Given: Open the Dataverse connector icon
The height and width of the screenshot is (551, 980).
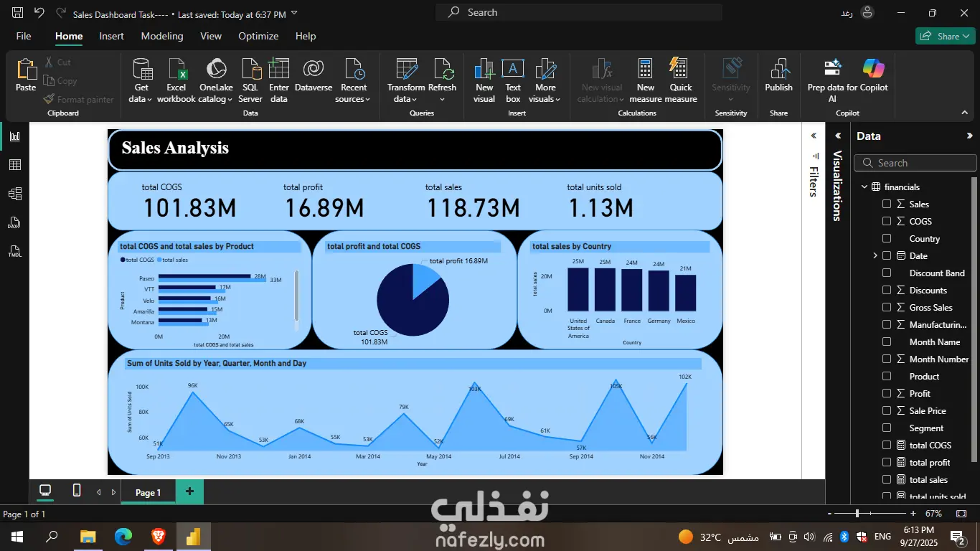Looking at the screenshot, I should [314, 69].
